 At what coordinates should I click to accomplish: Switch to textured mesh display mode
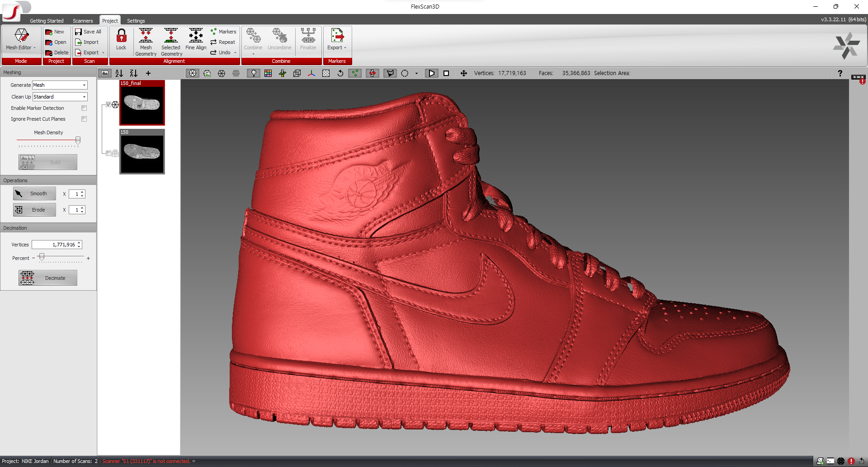coord(207,73)
